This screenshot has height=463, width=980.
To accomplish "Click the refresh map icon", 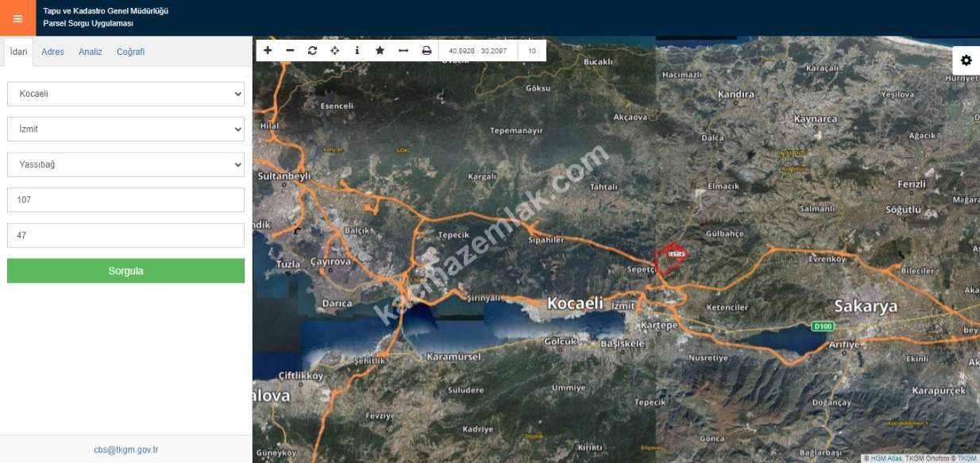I will click(x=312, y=51).
